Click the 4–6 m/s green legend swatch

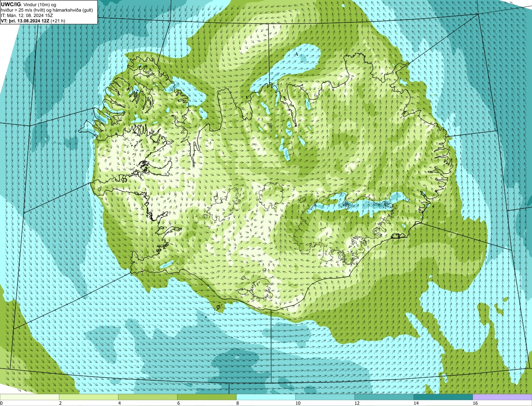click(x=148, y=397)
